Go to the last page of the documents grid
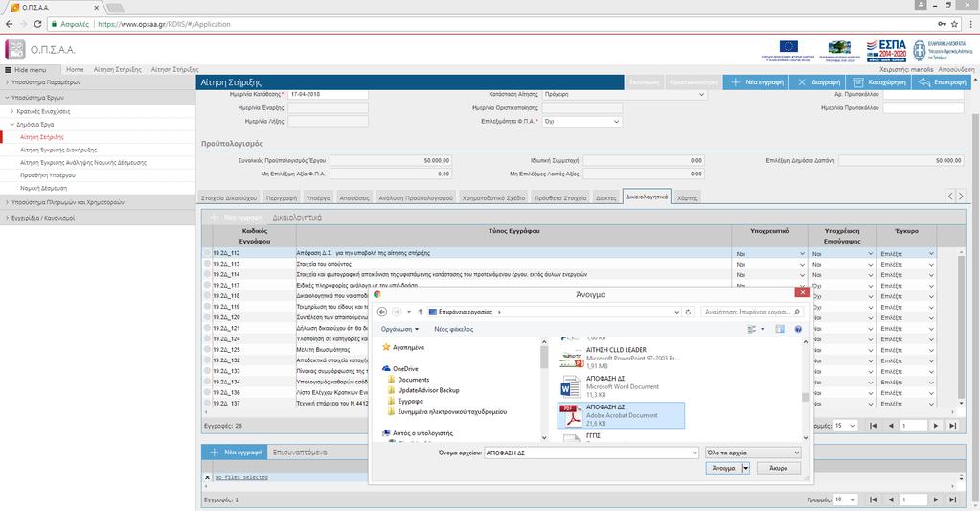The image size is (980, 511). tap(952, 426)
